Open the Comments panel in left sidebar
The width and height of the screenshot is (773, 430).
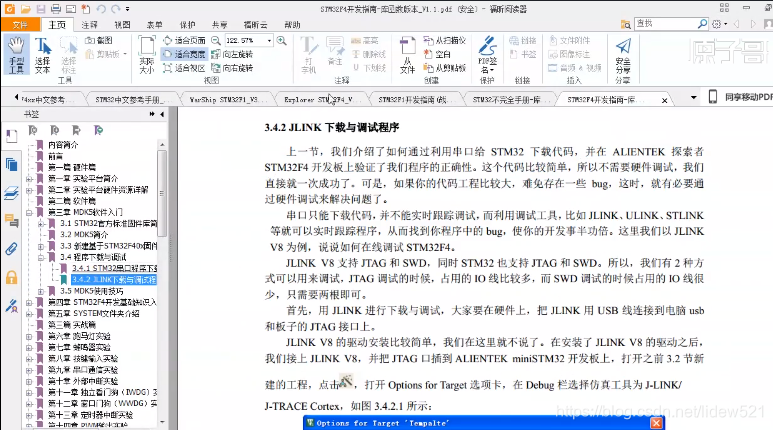pyautogui.click(x=11, y=220)
